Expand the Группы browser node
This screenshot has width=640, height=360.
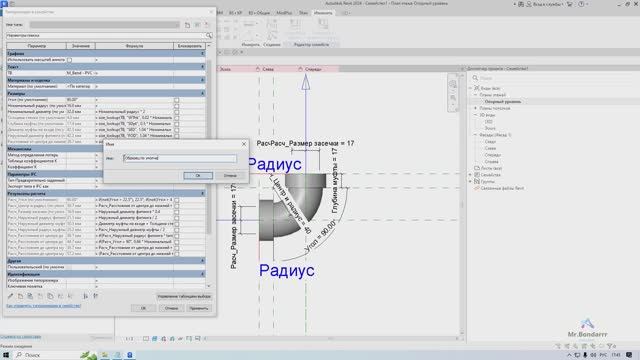pos(470,181)
